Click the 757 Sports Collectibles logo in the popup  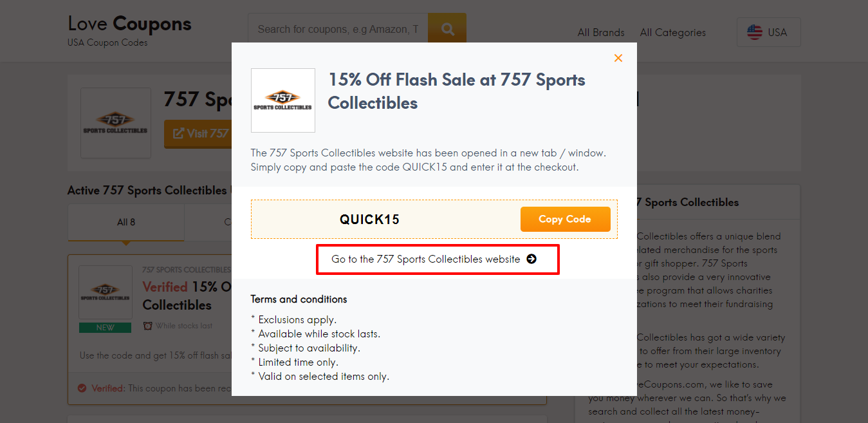click(x=282, y=100)
